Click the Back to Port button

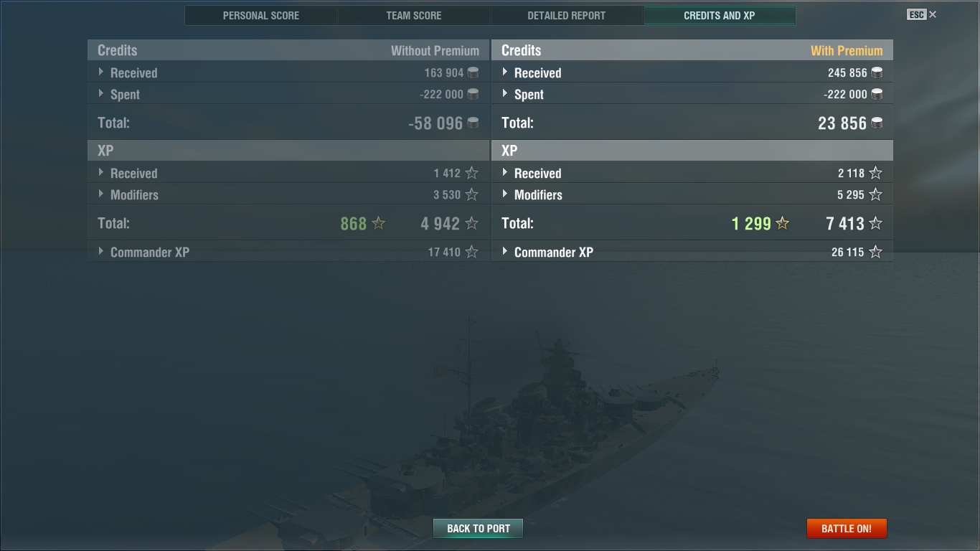click(x=478, y=528)
